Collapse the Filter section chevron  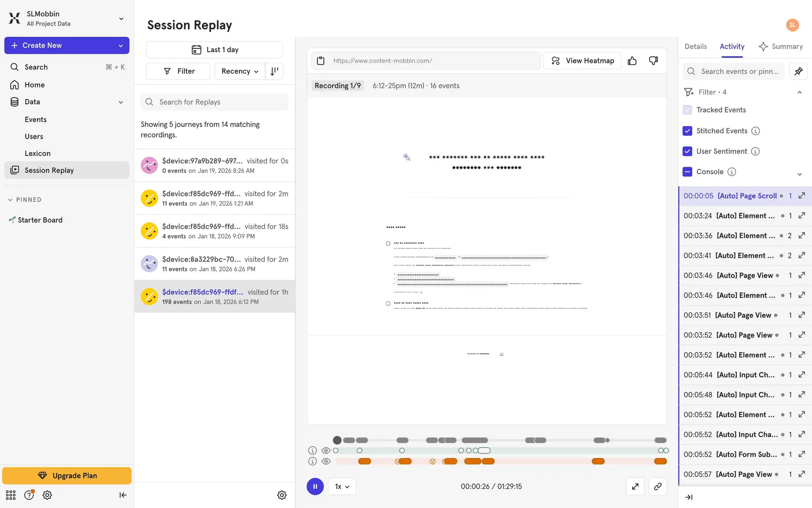click(799, 92)
